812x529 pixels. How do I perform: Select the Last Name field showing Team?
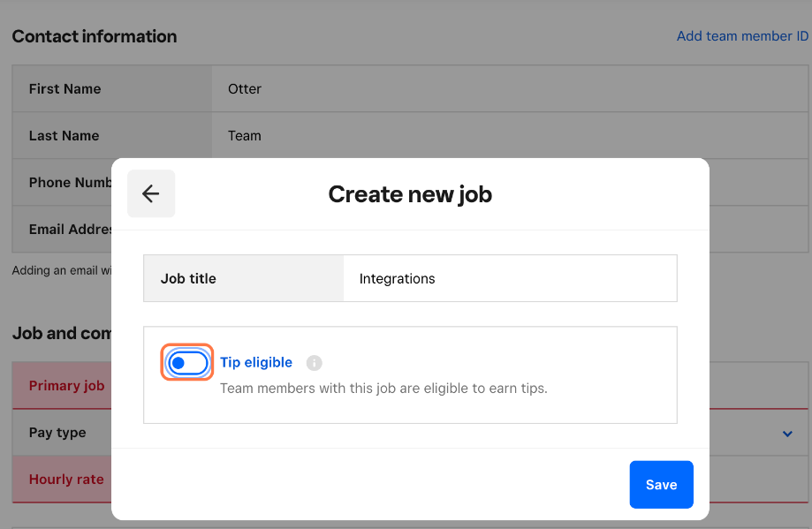(x=510, y=136)
